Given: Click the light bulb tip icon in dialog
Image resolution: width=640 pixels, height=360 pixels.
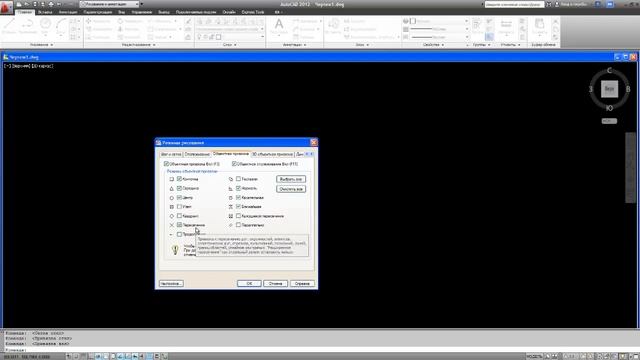Looking at the screenshot, I should point(175,249).
